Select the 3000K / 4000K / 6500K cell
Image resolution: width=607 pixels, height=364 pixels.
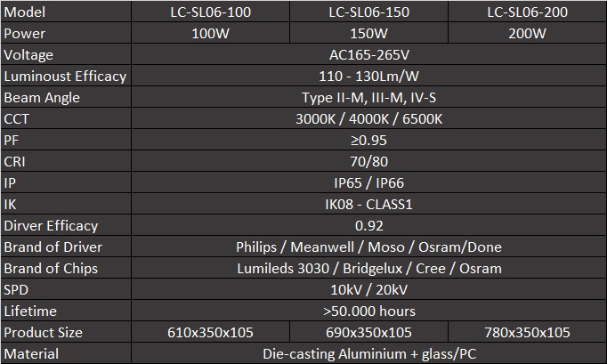[368, 119]
